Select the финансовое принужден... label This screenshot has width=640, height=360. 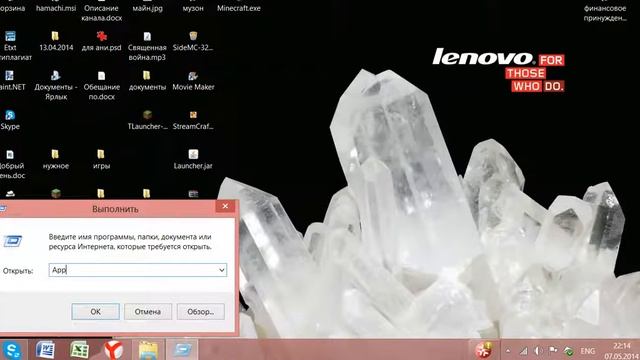[605, 13]
